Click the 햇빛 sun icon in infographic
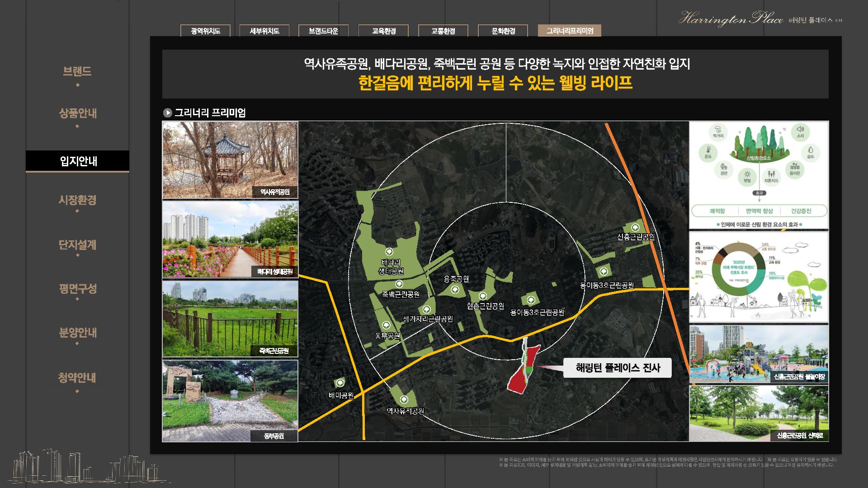The image size is (868, 488). [747, 177]
